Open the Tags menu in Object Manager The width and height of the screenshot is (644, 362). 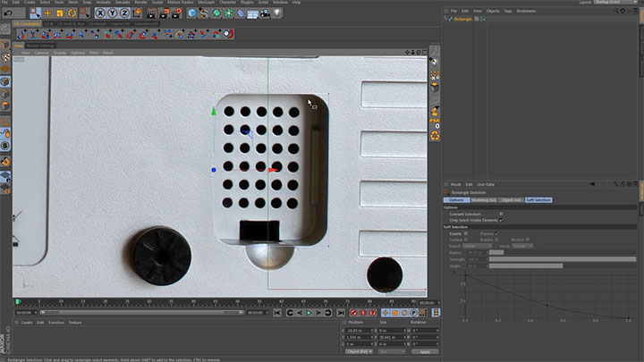click(x=508, y=11)
